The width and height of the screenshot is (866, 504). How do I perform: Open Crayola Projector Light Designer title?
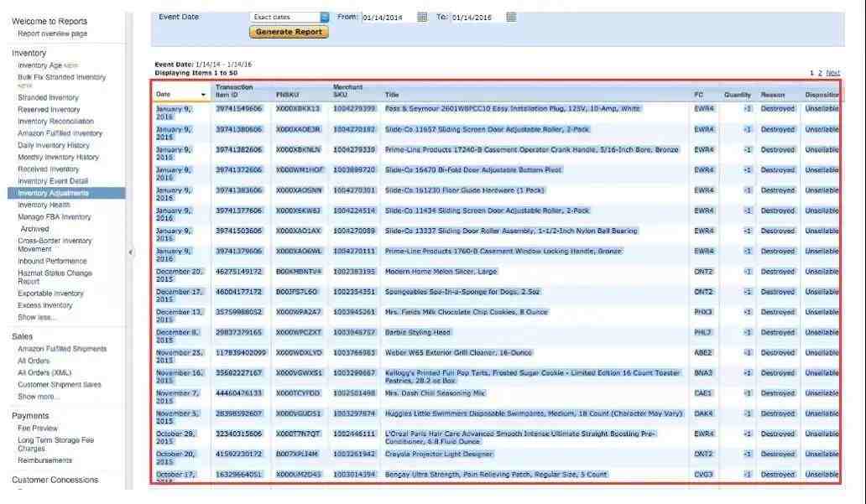pyautogui.click(x=439, y=455)
